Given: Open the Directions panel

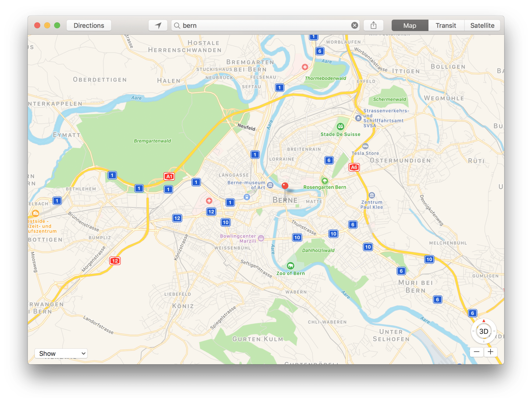Looking at the screenshot, I should coord(89,25).
